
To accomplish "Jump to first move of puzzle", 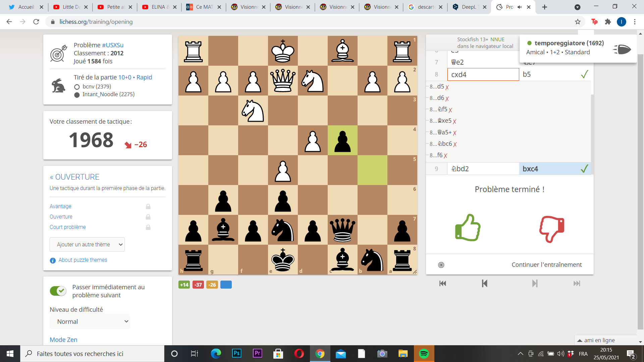I will (x=442, y=284).
